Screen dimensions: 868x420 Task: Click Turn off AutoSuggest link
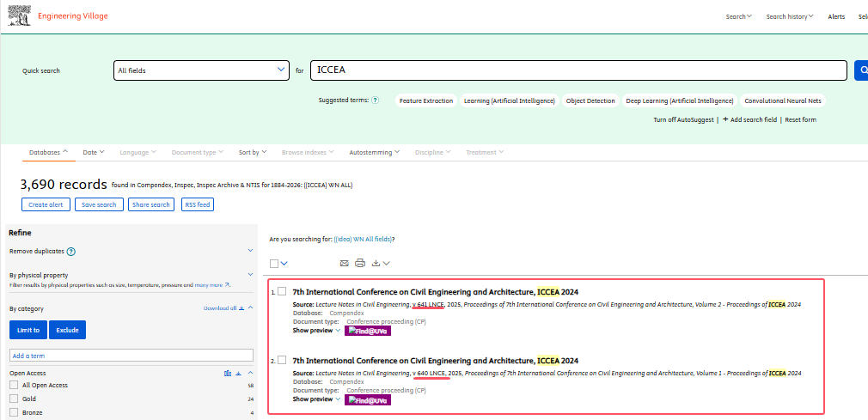click(683, 119)
